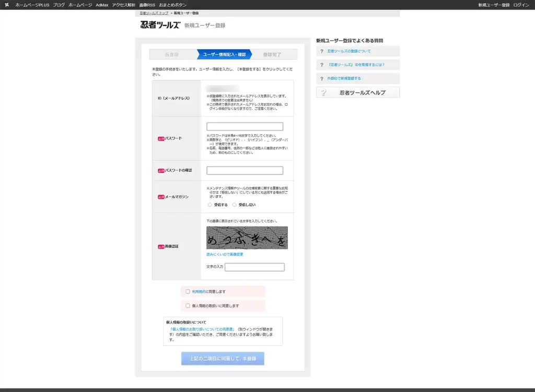This screenshot has width=535, height=392.
Task: Open アクセス解析 in the top navigation
Action: tap(123, 5)
